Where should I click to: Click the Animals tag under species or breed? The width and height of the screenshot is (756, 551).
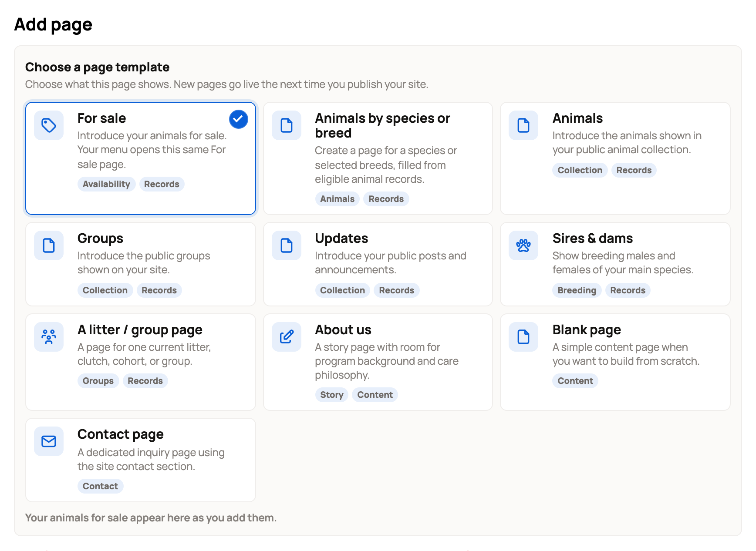(x=337, y=199)
